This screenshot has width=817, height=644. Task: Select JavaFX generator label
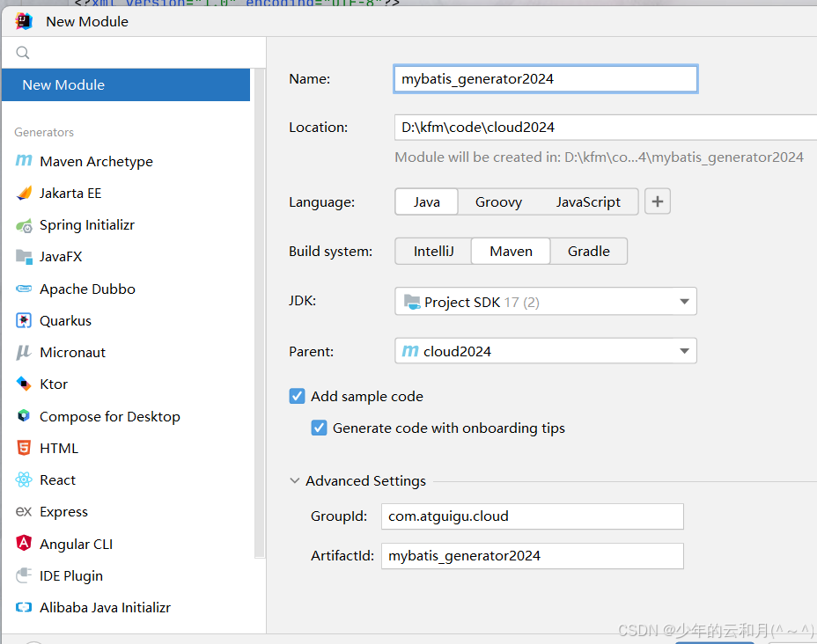coord(61,257)
